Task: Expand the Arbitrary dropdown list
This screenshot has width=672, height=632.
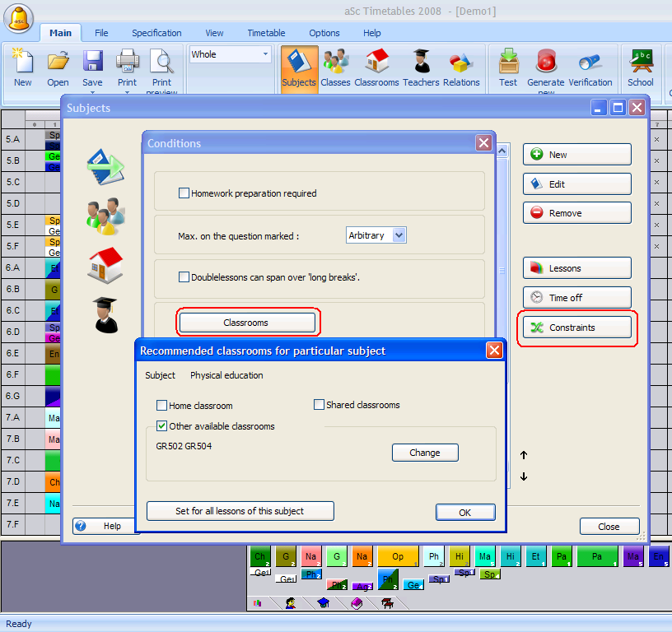Action: (x=399, y=235)
